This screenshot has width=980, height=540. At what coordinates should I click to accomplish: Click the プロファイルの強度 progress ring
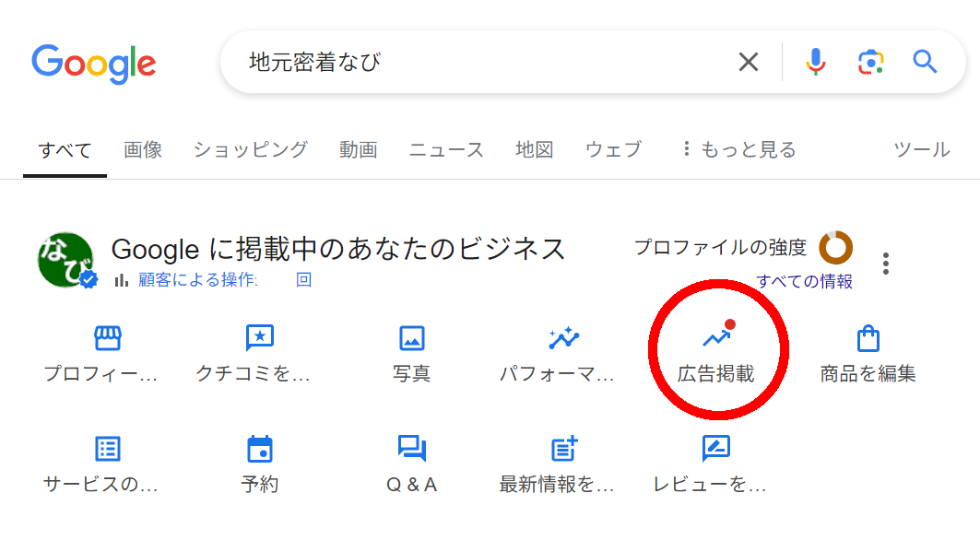837,247
